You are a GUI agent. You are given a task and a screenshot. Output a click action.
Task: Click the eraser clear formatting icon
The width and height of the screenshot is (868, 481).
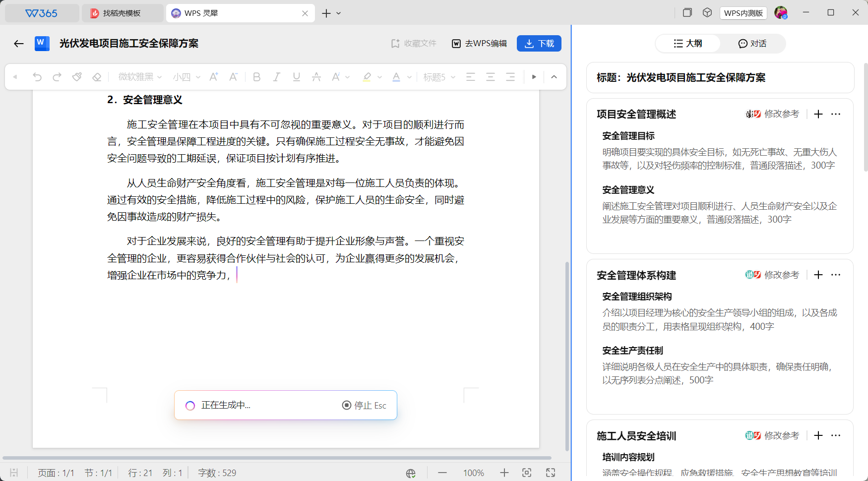tap(97, 77)
